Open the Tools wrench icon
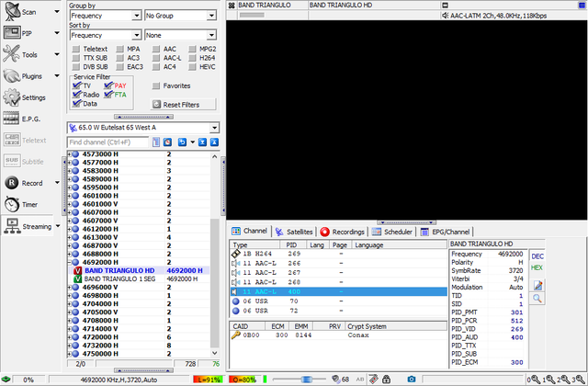The height and width of the screenshot is (386, 588). pos(11,54)
